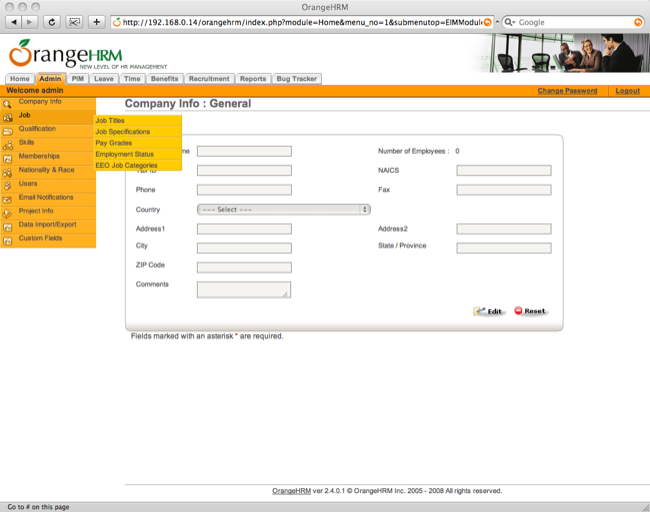
Task: Click the Memberships sidebar icon
Action: click(x=7, y=159)
